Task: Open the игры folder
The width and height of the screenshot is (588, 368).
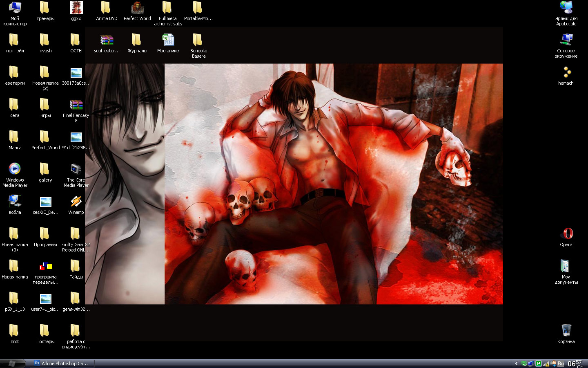Action: click(45, 108)
